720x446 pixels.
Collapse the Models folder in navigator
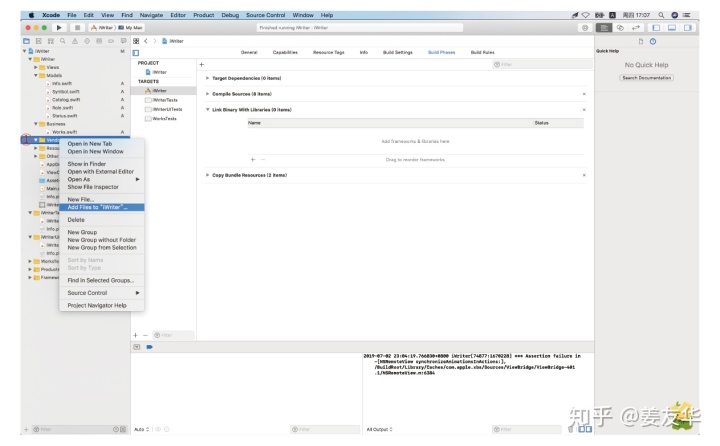pos(35,75)
